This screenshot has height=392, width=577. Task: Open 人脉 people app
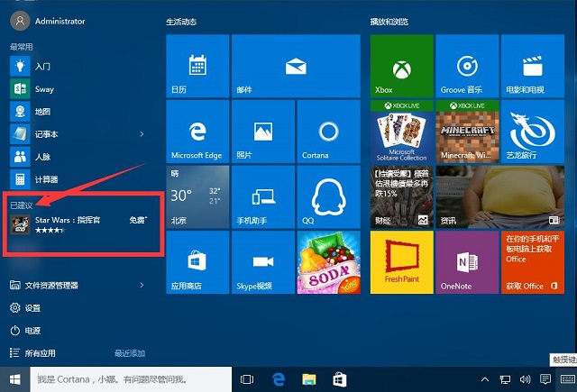[78, 157]
